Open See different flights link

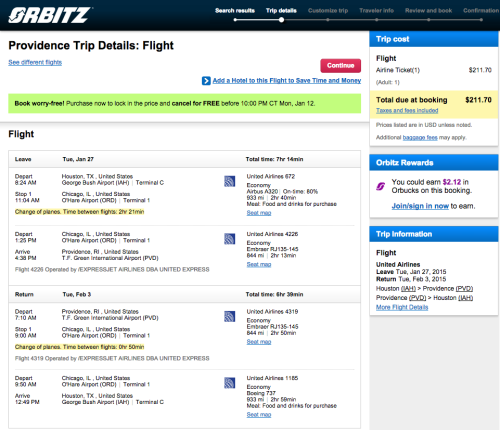pos(35,62)
